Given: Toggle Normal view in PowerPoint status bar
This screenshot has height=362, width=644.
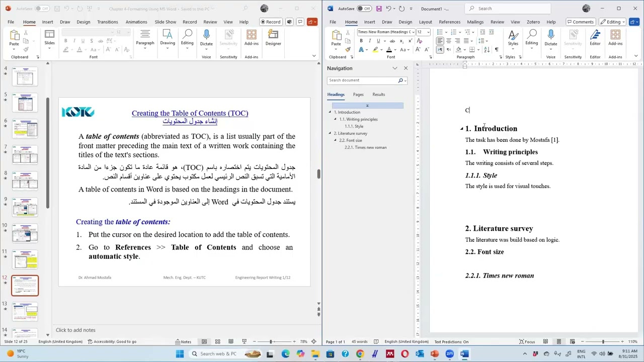Looking at the screenshot, I should 204,342.
